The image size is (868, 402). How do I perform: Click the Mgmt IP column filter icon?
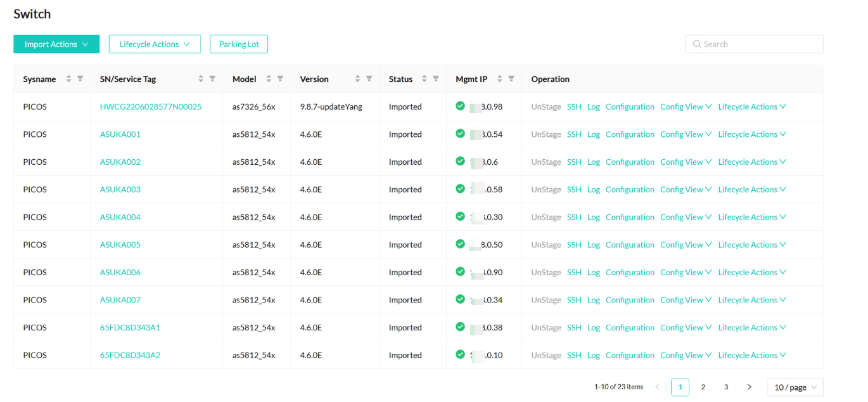coord(511,79)
